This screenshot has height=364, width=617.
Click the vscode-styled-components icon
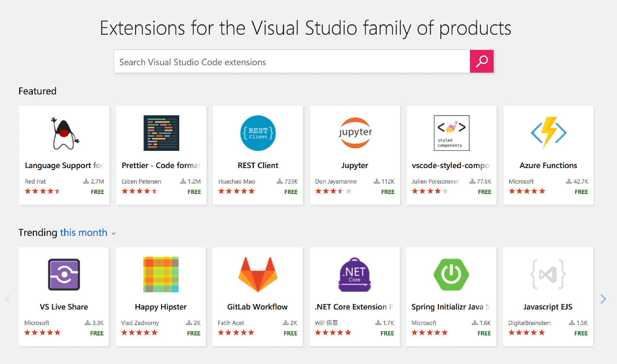point(451,133)
